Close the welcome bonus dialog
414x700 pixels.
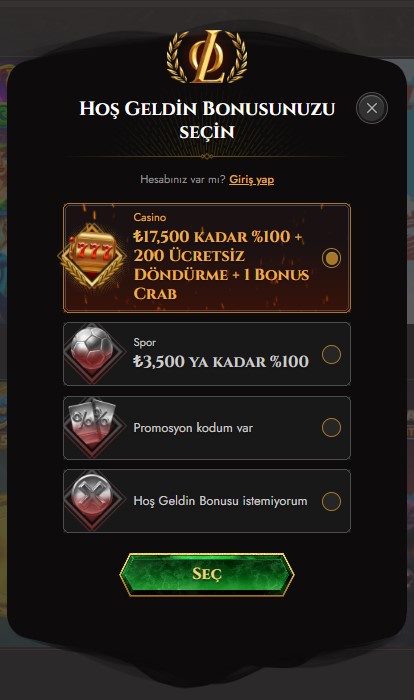(372, 108)
